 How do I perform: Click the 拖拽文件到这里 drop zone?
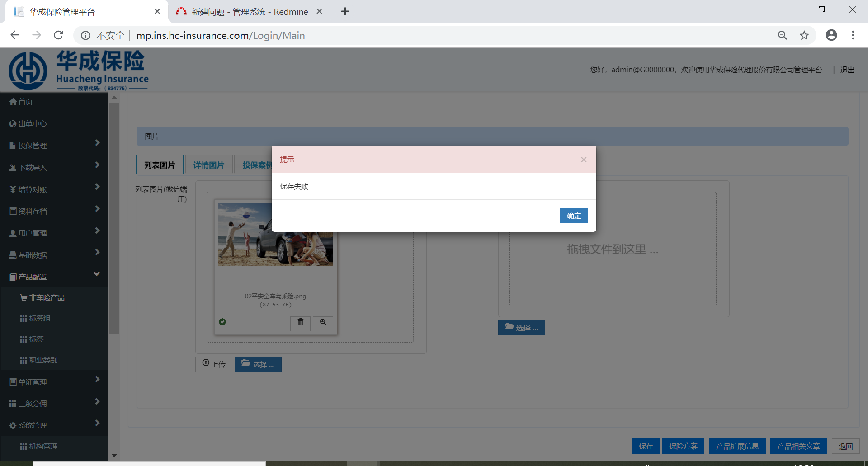[x=613, y=249]
